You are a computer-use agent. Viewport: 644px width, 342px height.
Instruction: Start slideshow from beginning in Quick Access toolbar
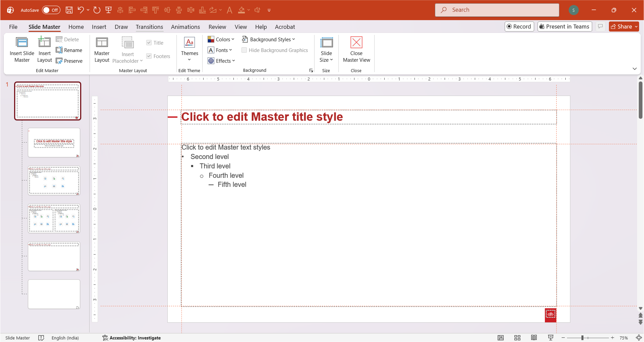tap(108, 10)
